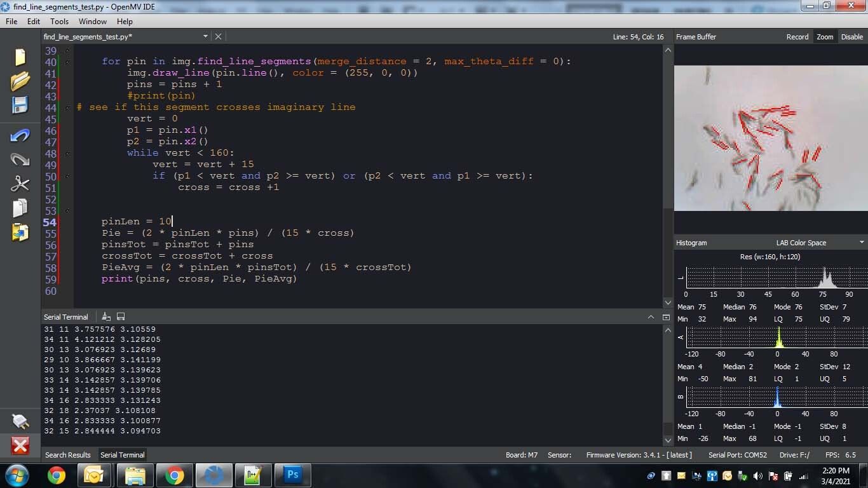Viewport: 868px width, 488px height.
Task: Collapse the for loop fold marker on line 40
Action: point(67,62)
